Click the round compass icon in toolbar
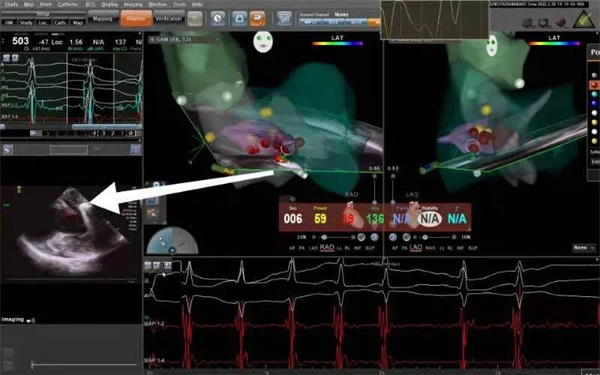 coord(218,18)
